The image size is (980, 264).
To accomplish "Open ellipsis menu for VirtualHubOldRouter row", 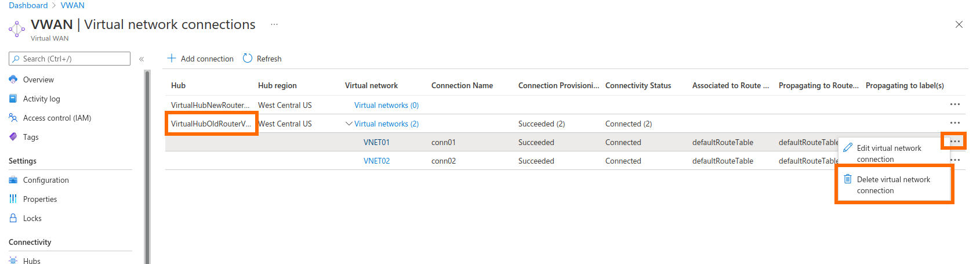I will [x=954, y=123].
